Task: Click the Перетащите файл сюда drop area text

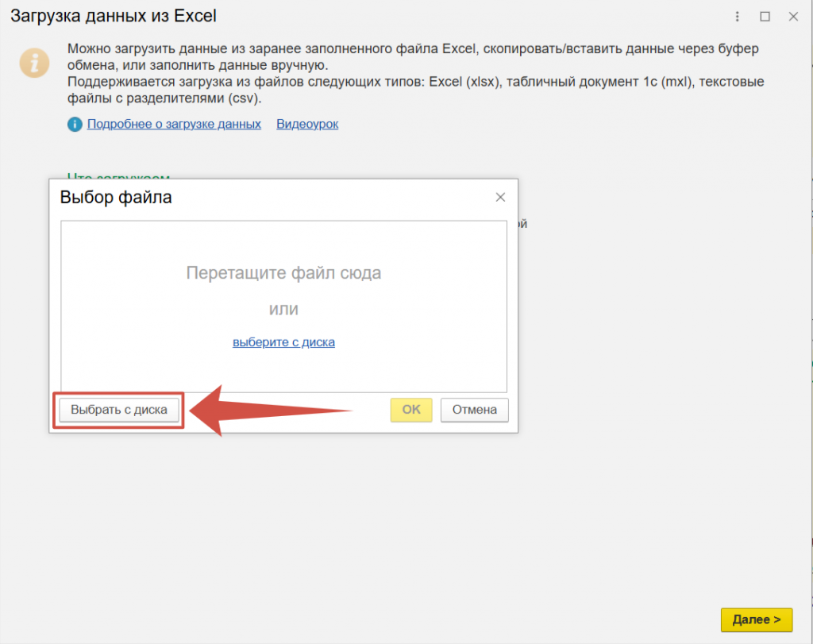Action: click(283, 273)
